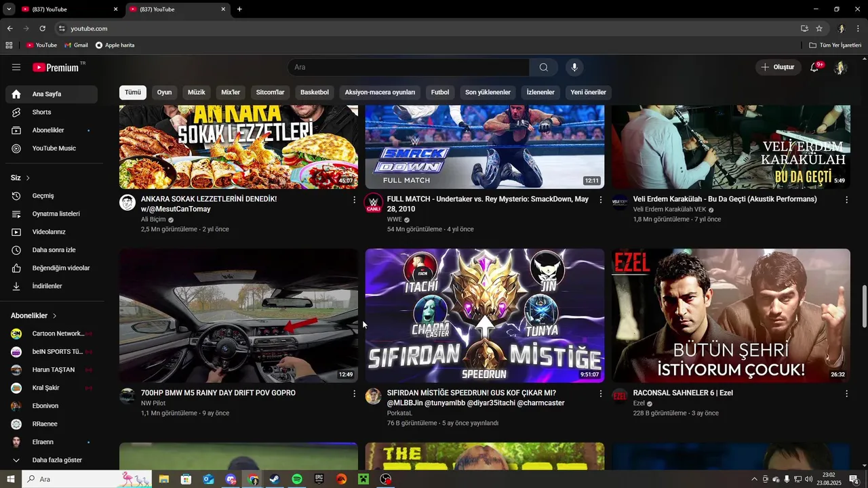This screenshot has height=488, width=868.
Task: Open Shorts from the sidebar
Action: (52, 112)
